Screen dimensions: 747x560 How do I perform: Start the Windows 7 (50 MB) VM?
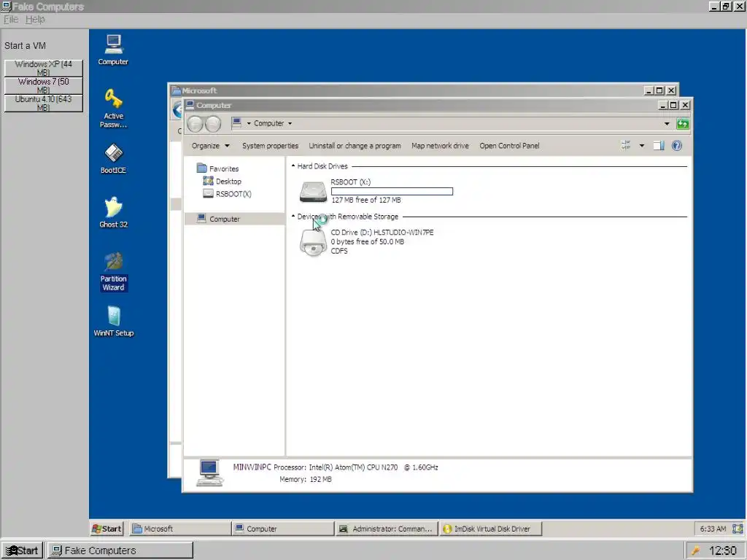pos(43,86)
